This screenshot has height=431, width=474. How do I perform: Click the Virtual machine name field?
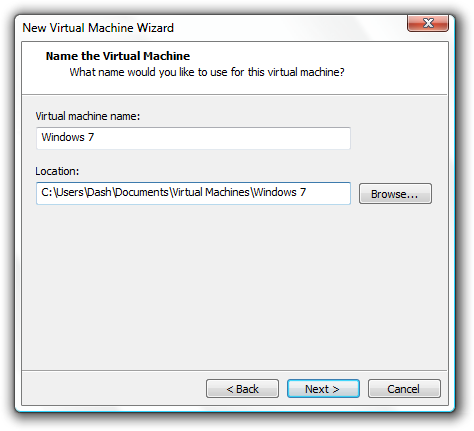(193, 138)
